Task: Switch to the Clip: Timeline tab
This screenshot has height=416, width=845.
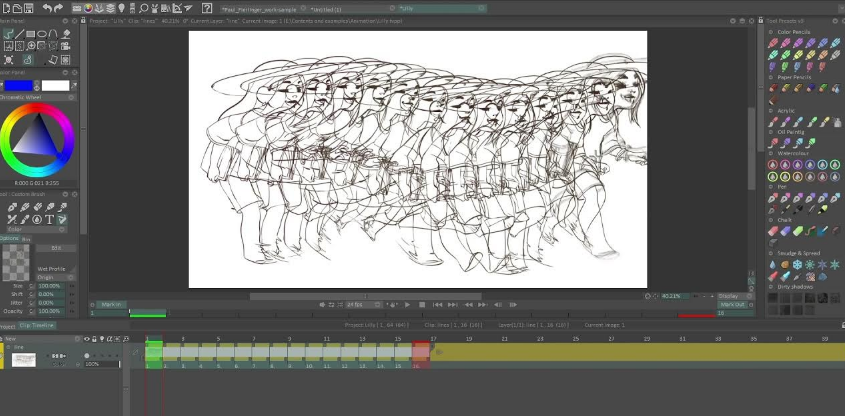Action: 37,325
